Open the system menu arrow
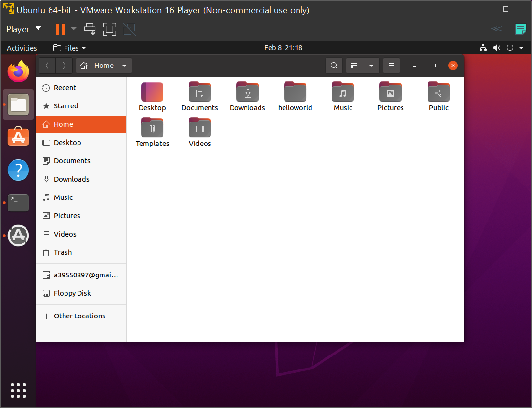Viewport: 532px width, 408px height. [521, 48]
